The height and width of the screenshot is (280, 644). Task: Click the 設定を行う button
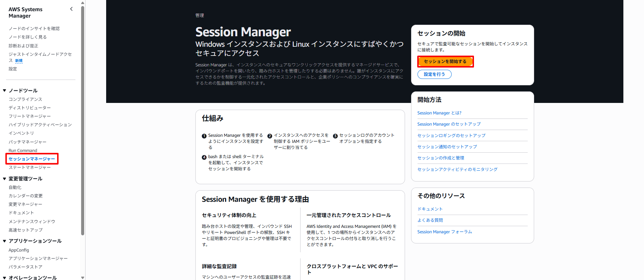[x=434, y=74]
